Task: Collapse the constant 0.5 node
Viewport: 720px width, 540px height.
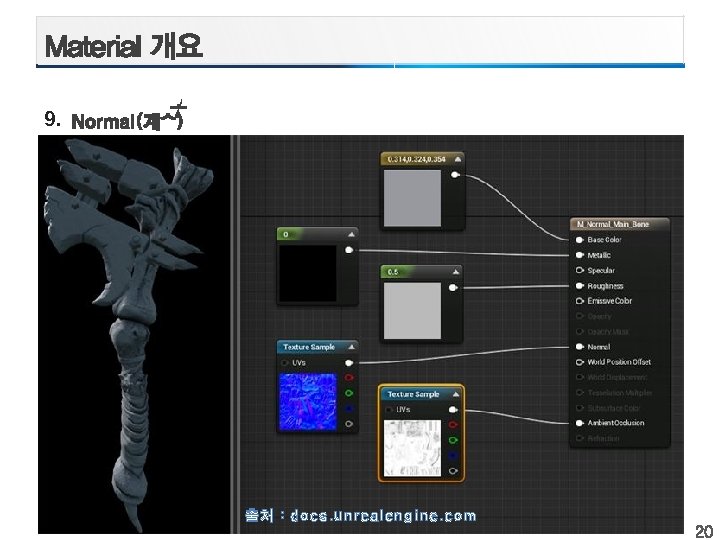Action: pos(455,272)
